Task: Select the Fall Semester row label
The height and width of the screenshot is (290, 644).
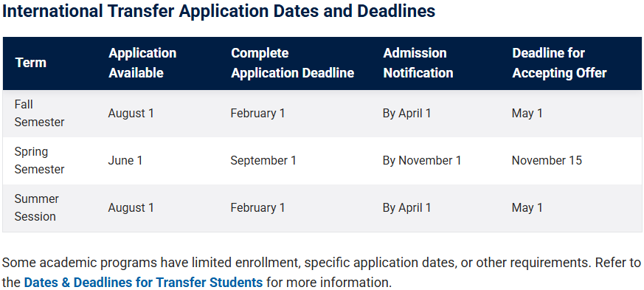Action: pos(39,114)
